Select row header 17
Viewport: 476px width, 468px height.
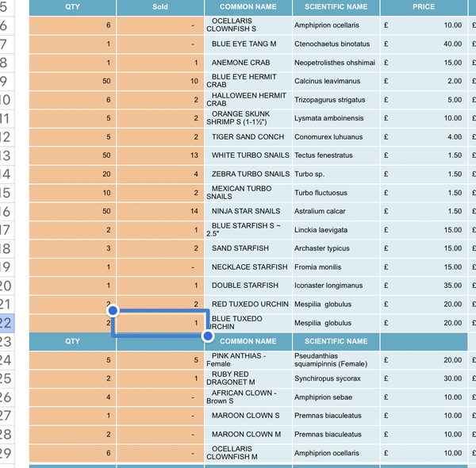6,230
